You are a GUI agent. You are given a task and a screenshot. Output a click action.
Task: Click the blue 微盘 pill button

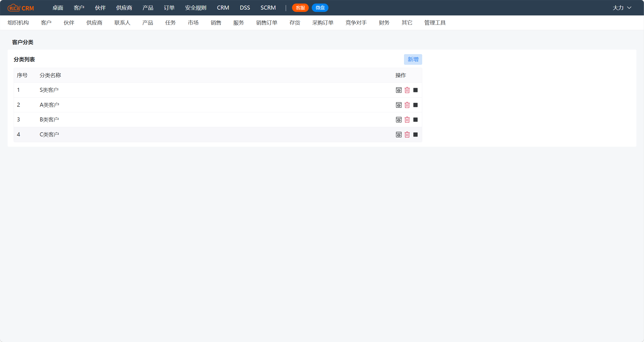pos(320,8)
